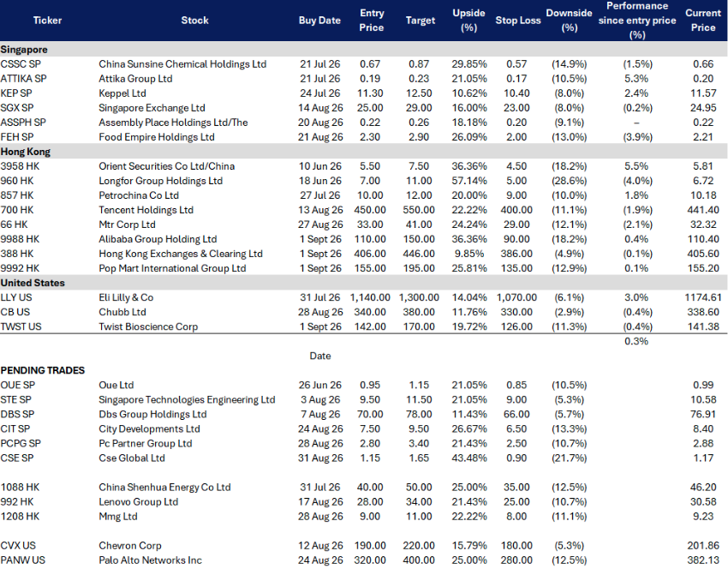This screenshot has height=569, width=728.
Task: Click the Date label above pending trades
Action: tap(320, 356)
